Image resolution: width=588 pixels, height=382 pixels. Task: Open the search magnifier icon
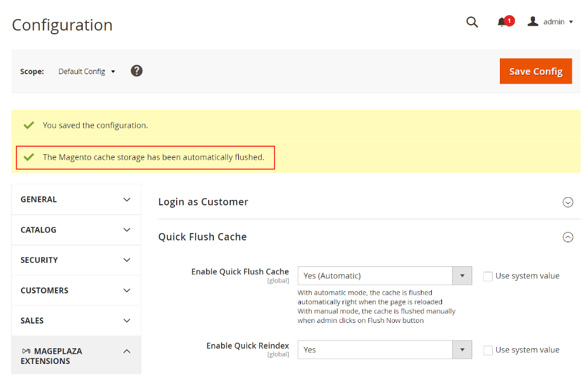point(472,22)
